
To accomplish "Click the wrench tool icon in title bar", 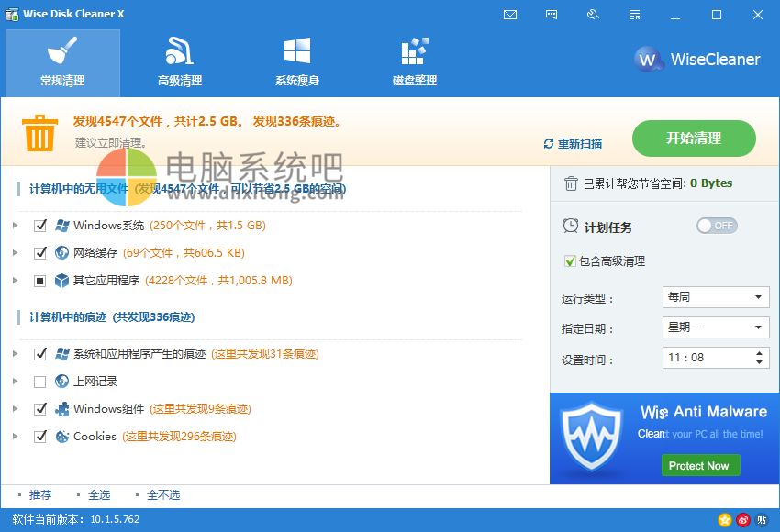I will [593, 15].
